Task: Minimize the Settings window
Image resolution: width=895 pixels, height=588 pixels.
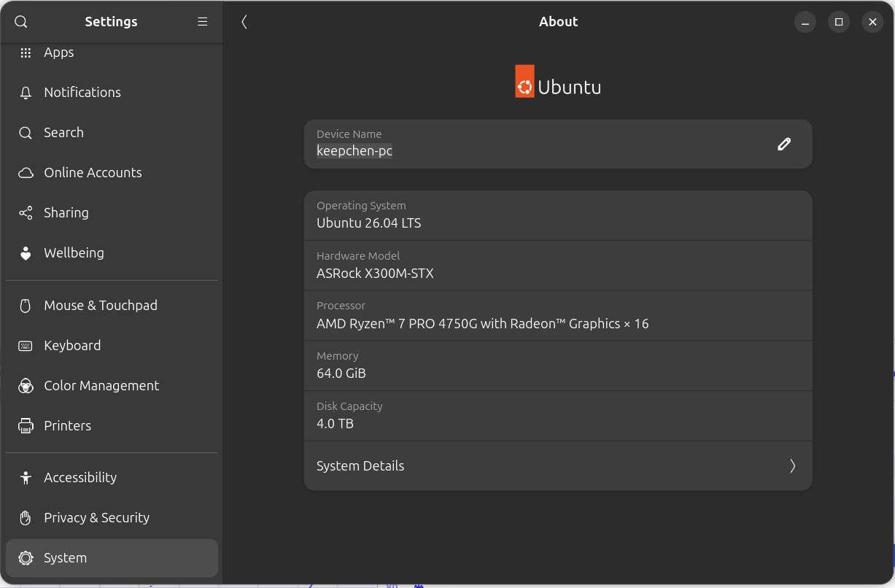Action: [805, 22]
